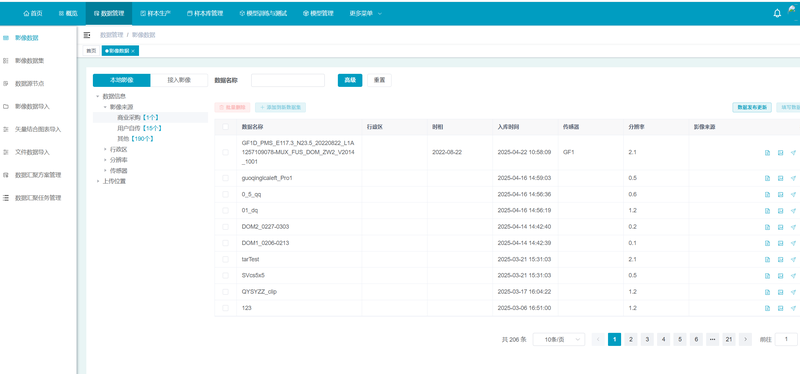Expand the 传感器 tree node
The image size is (800, 374).
click(x=105, y=170)
